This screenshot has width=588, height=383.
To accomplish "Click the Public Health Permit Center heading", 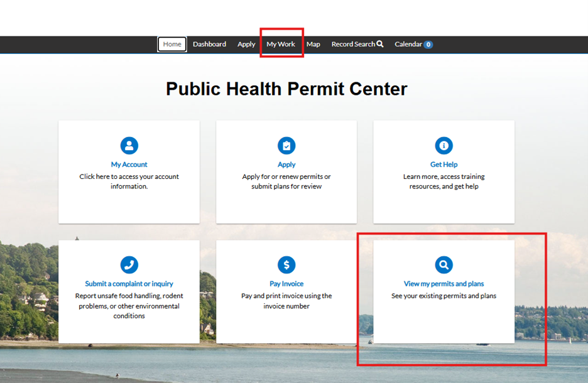I will (286, 89).
